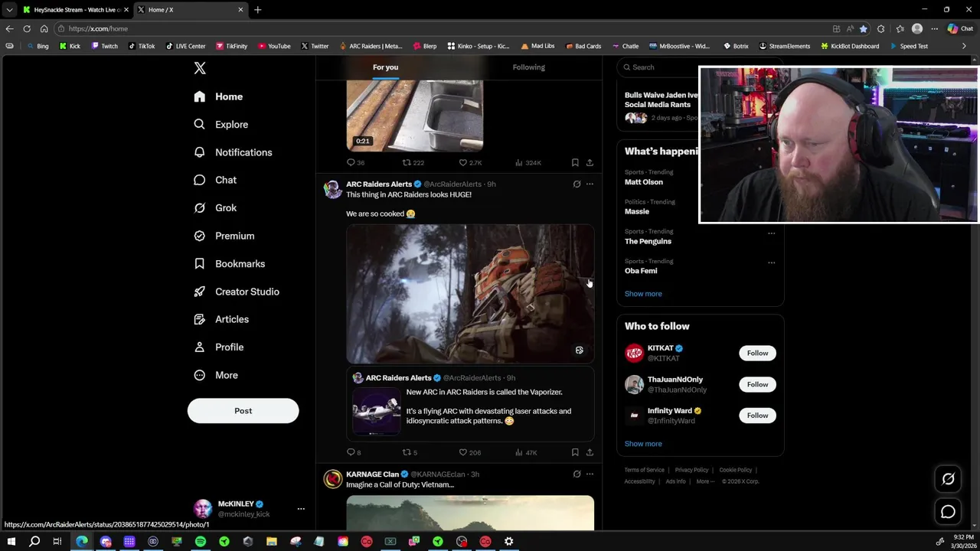
Task: Bookmark the ARC Raiders Alerts post
Action: tap(575, 452)
